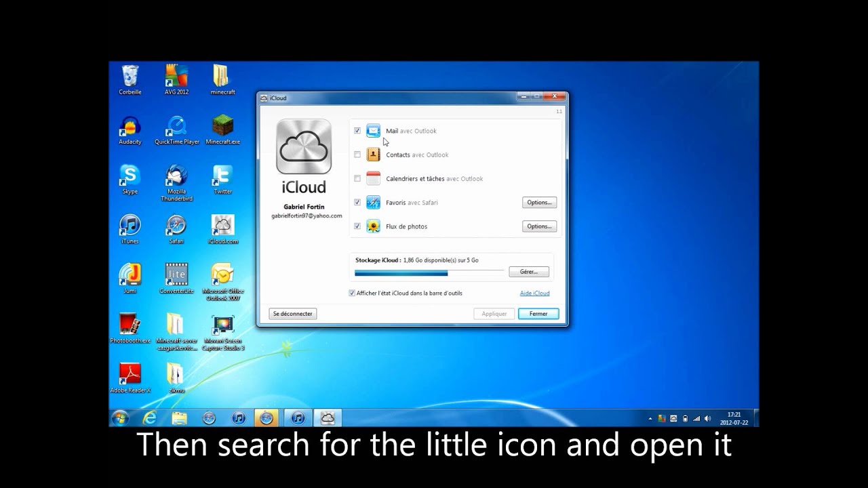868x488 pixels.
Task: Select the ConverterLite desktop shortcut
Action: (x=176, y=279)
